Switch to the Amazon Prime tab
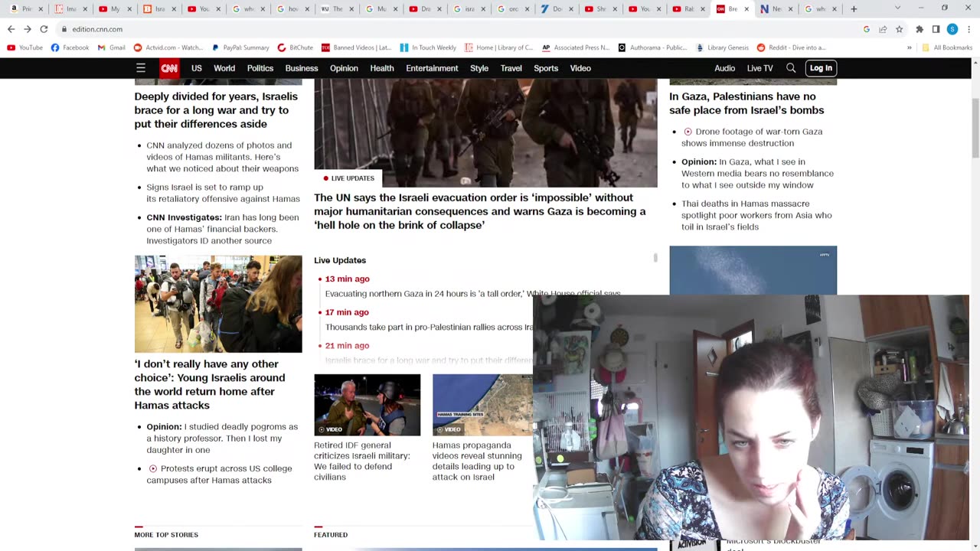The image size is (980, 551). coord(24,9)
